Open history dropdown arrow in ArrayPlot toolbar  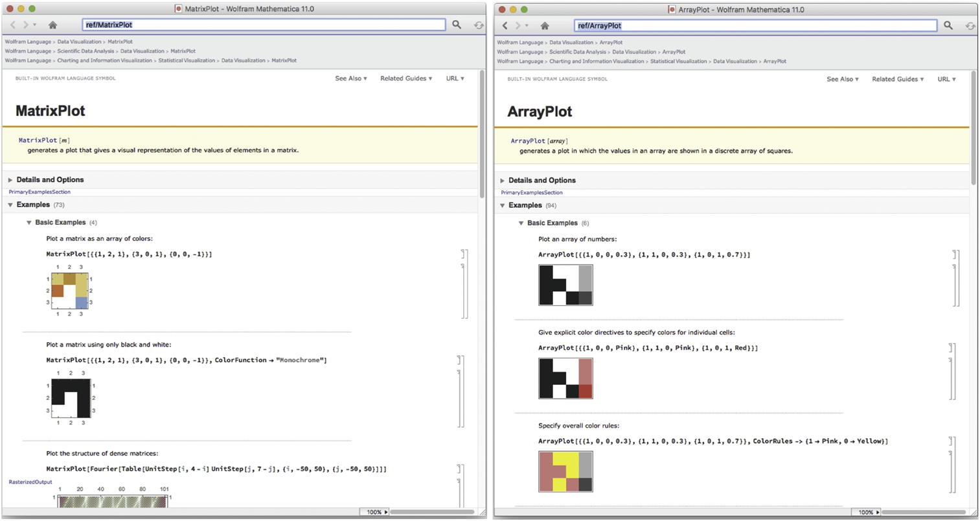pyautogui.click(x=527, y=26)
